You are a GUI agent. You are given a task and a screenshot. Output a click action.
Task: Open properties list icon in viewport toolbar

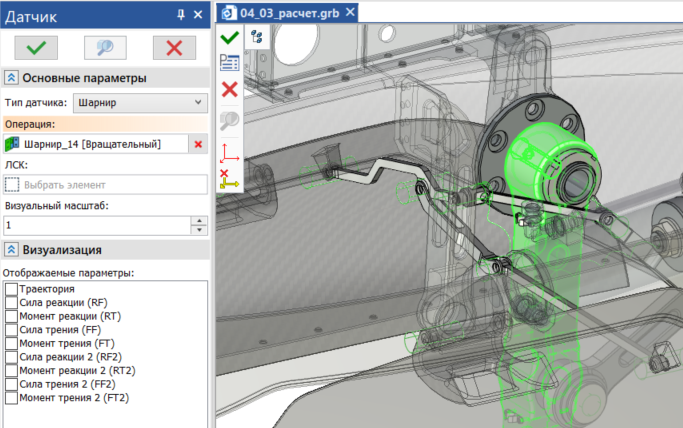pos(229,62)
